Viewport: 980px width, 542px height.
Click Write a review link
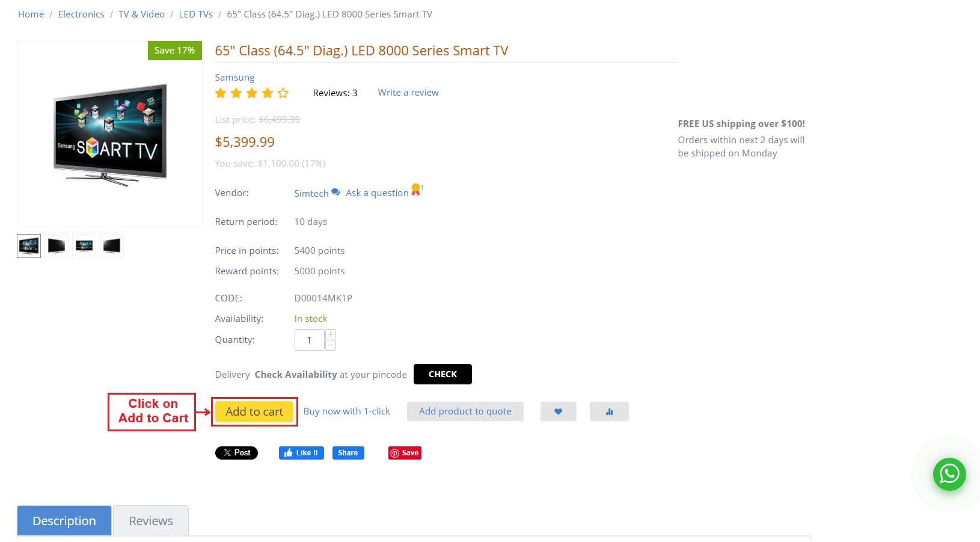point(408,93)
